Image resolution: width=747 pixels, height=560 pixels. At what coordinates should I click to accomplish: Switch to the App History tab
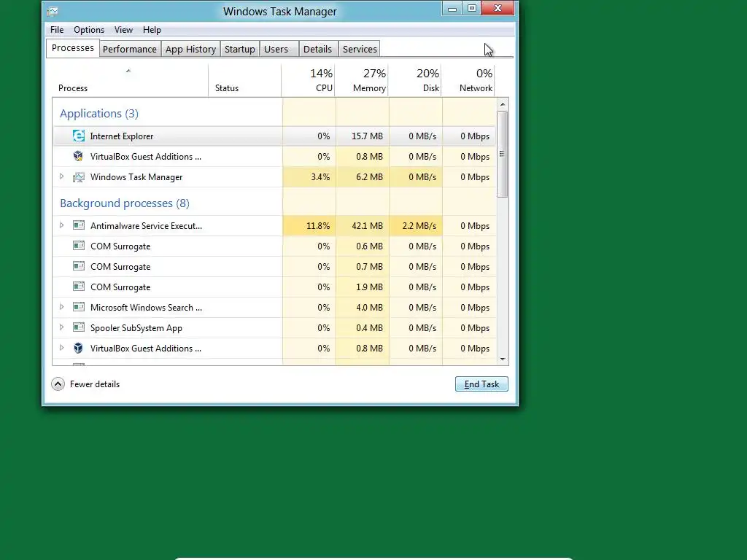190,49
